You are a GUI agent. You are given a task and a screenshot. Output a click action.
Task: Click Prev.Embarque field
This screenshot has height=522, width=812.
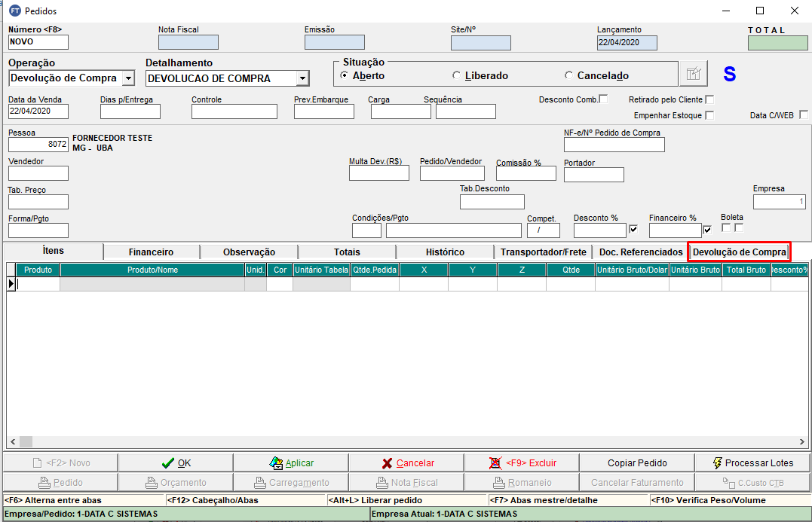(324, 111)
